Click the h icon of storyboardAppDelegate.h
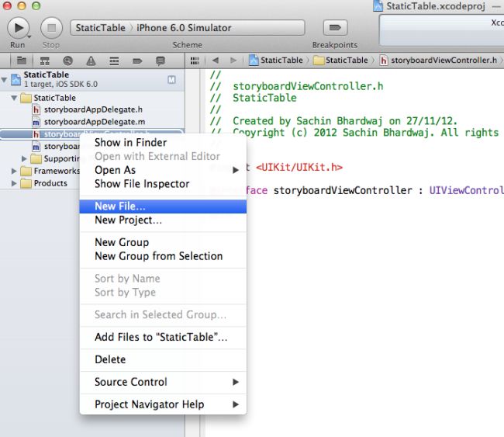This screenshot has width=504, height=437. (x=36, y=109)
